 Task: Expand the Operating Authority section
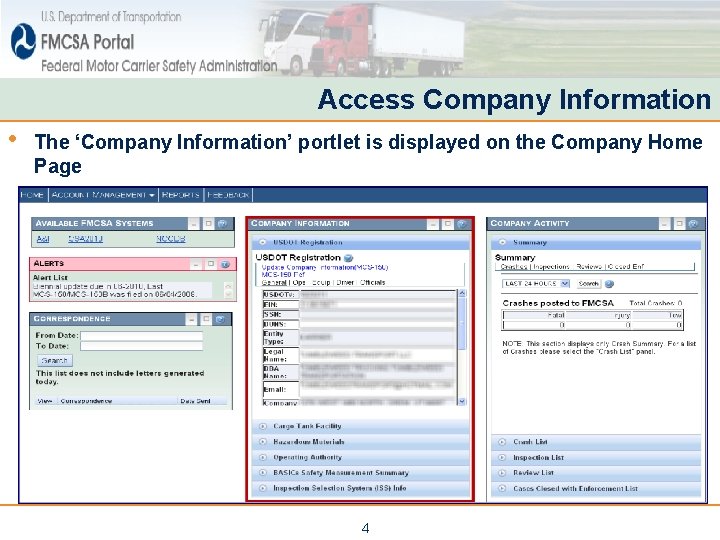[263, 457]
